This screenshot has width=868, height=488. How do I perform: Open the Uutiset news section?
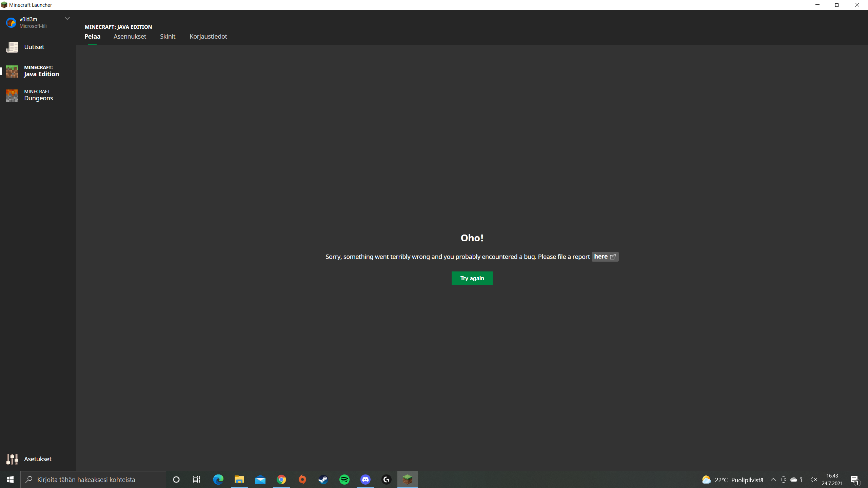pos(34,47)
